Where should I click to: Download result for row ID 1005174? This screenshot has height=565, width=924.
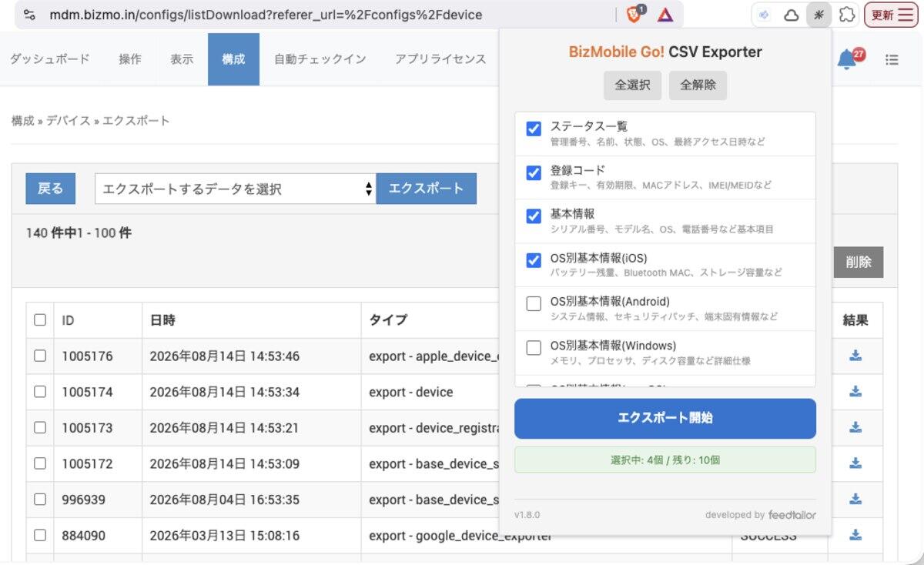coord(855,392)
